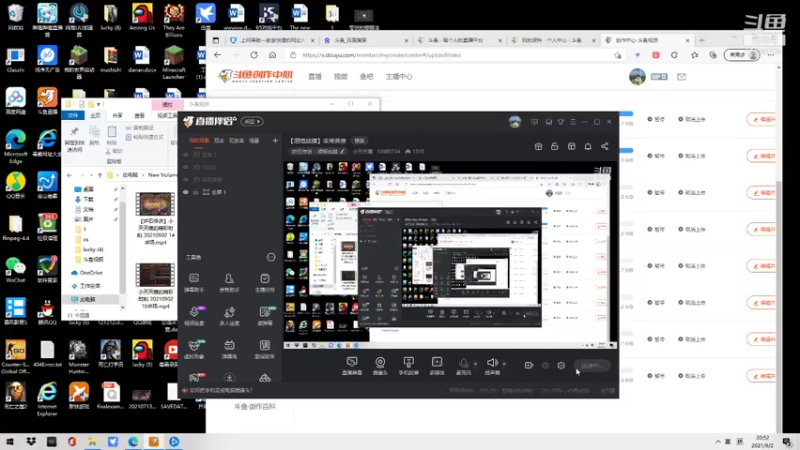Click 直播 on Douyu creator navigation

pos(315,77)
